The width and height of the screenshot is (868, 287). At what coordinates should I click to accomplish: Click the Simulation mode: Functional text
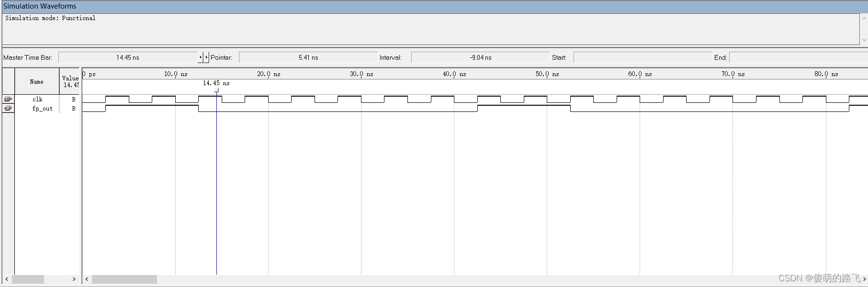point(50,18)
